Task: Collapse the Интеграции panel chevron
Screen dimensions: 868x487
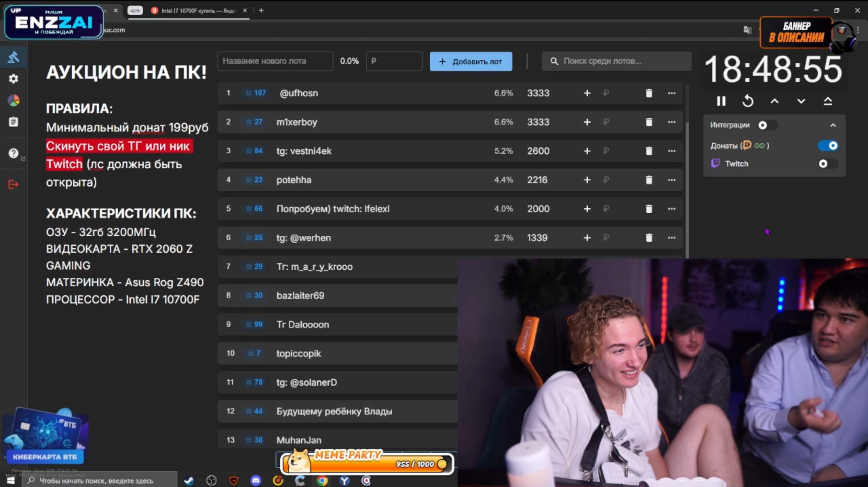Action: point(833,125)
